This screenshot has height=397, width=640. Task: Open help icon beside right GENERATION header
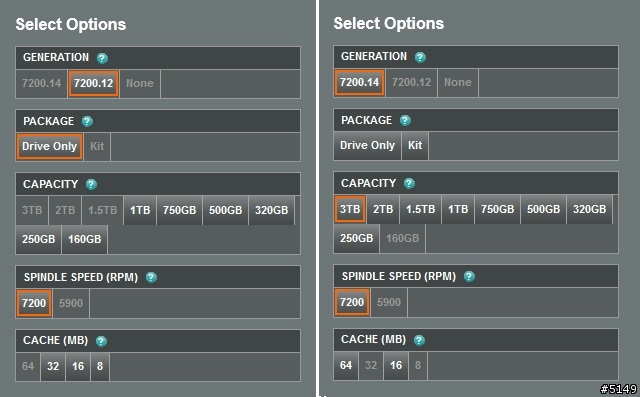pyautogui.click(x=420, y=57)
